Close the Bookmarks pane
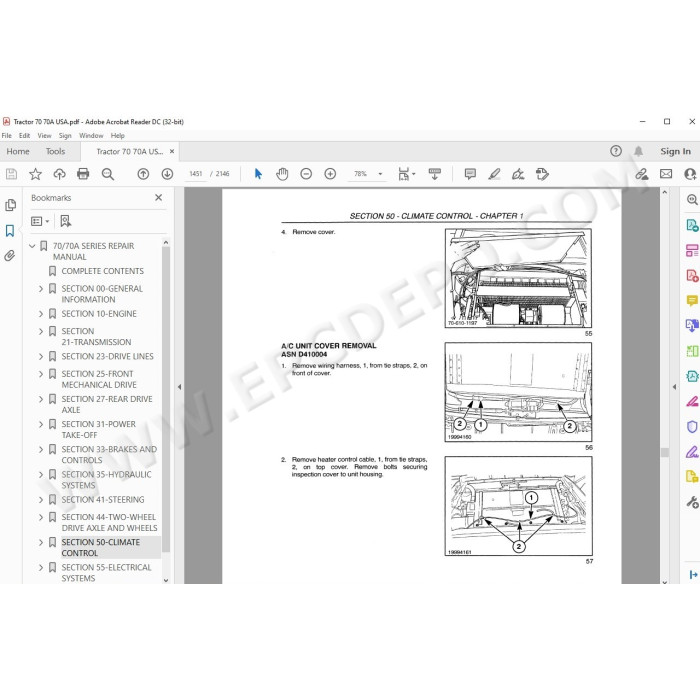 [x=158, y=197]
